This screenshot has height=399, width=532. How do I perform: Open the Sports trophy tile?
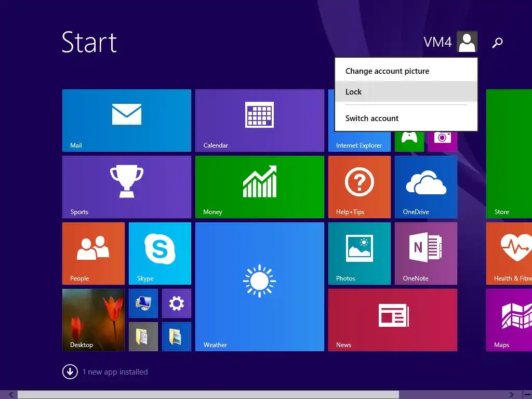pos(127,187)
